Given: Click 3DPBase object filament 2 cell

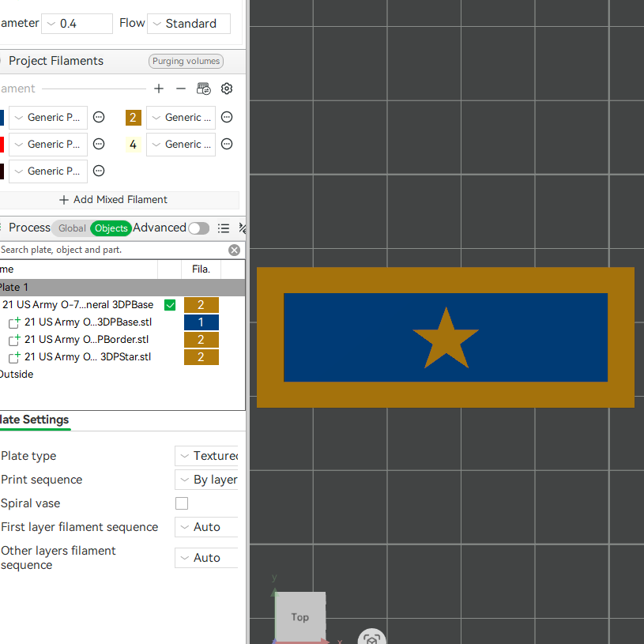Looking at the screenshot, I should [201, 305].
